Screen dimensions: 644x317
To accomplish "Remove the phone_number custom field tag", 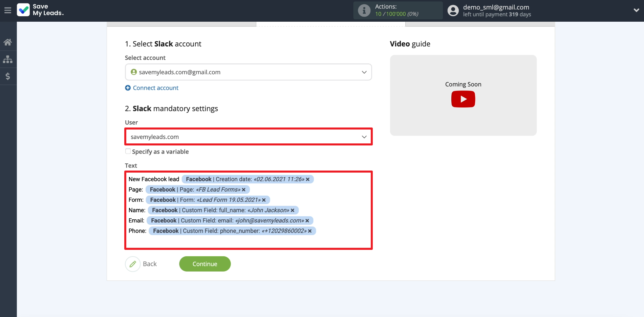I will coord(310,231).
